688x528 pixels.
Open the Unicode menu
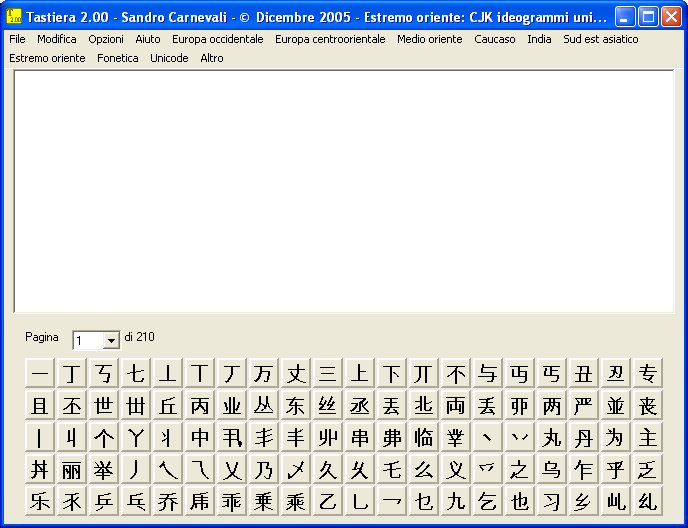point(169,58)
